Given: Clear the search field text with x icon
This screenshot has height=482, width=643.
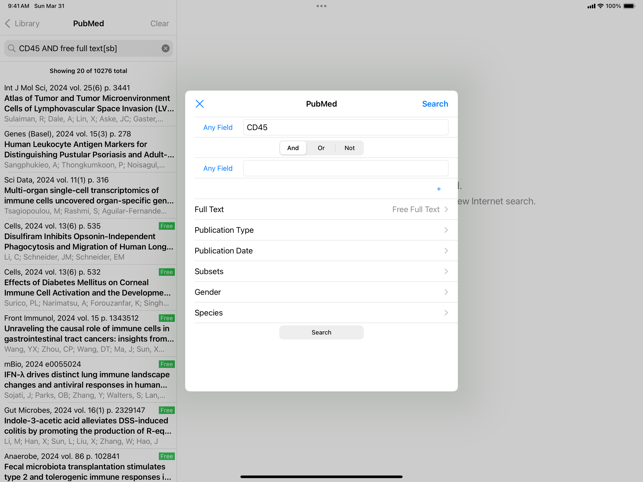Looking at the screenshot, I should tap(166, 48).
